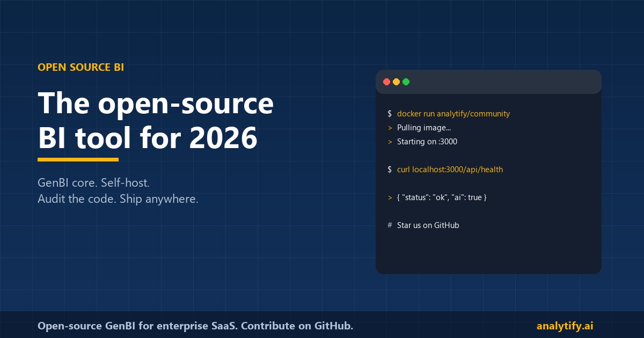The width and height of the screenshot is (644, 338).
Task: Click the yellow minimize dot in terminal window
Action: (x=396, y=82)
